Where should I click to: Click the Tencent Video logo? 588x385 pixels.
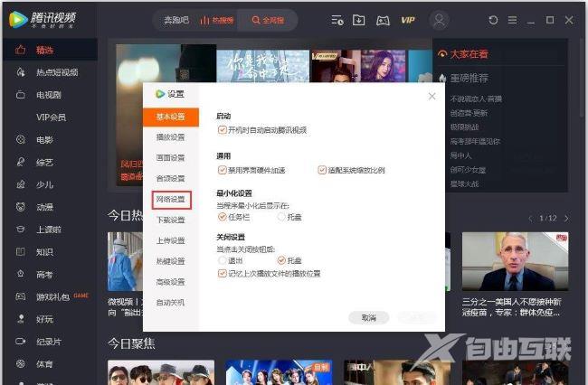pyautogui.click(x=43, y=20)
